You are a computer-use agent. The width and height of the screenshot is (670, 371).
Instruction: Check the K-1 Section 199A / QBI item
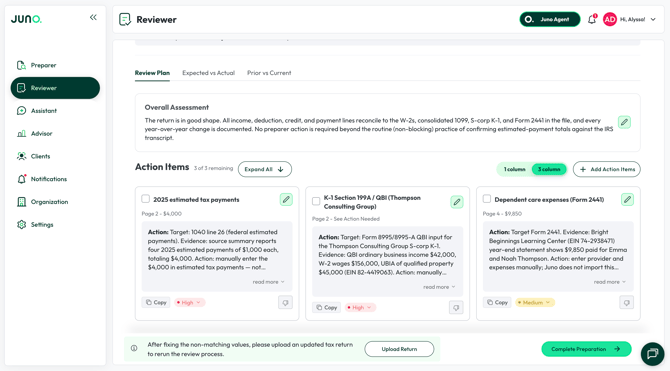[316, 201]
